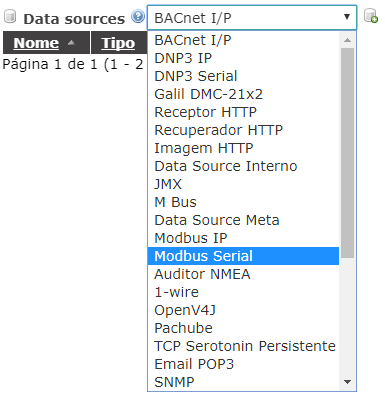The height and width of the screenshot is (408, 385).
Task: Select Modbus Serial from the list
Action: (x=243, y=256)
